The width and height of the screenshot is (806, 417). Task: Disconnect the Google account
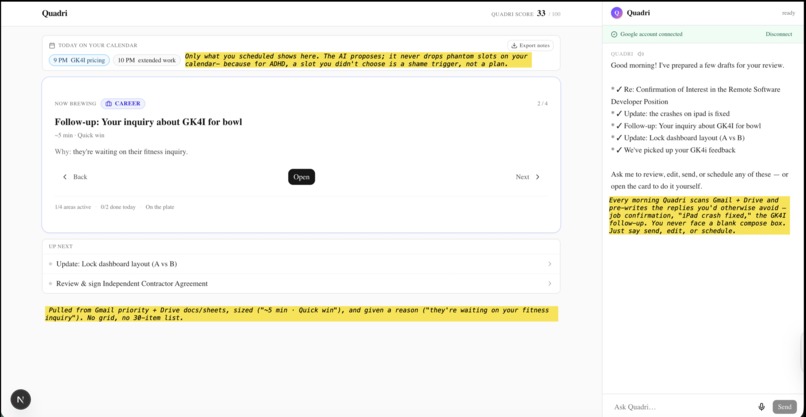pos(779,34)
